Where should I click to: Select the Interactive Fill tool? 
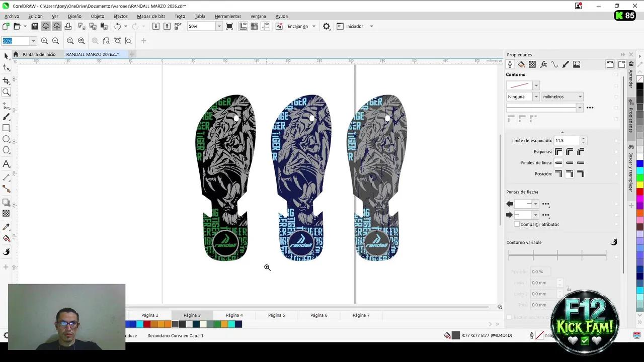point(6,238)
